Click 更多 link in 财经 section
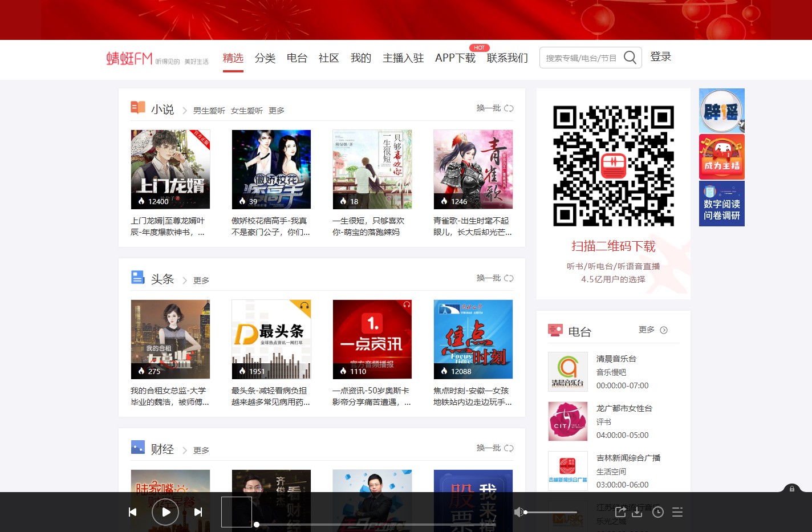This screenshot has height=532, width=812. (201, 450)
